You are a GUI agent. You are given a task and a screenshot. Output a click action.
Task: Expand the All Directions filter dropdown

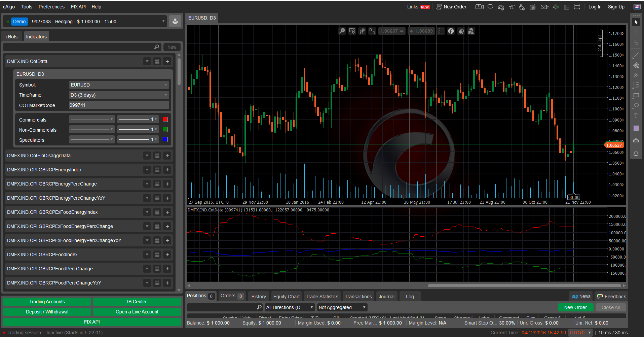click(x=290, y=307)
